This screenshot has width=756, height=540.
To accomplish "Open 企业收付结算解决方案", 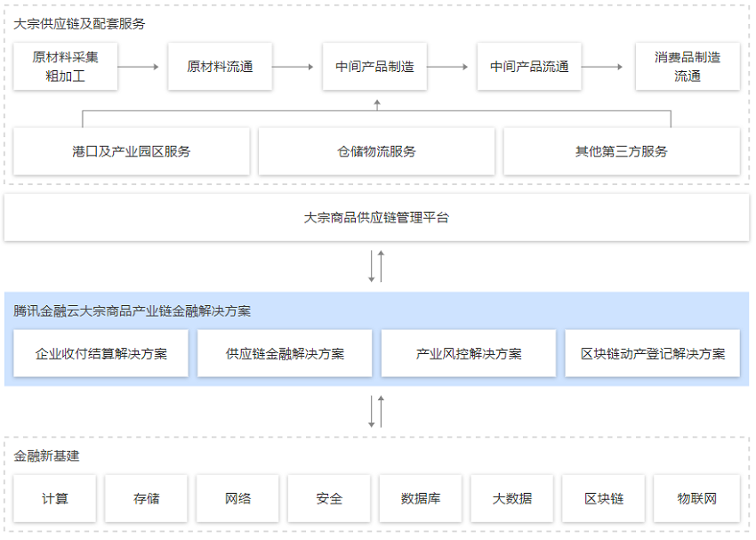I will 101,354.
